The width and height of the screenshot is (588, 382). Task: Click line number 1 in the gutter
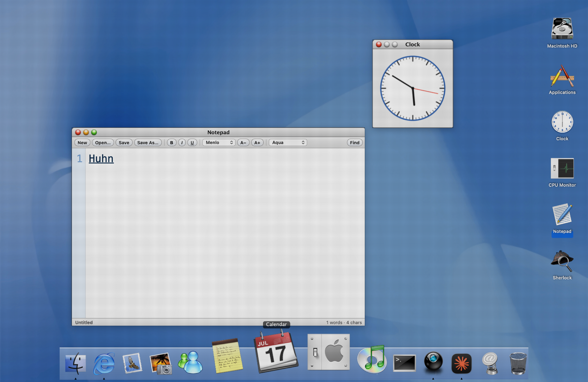point(80,159)
